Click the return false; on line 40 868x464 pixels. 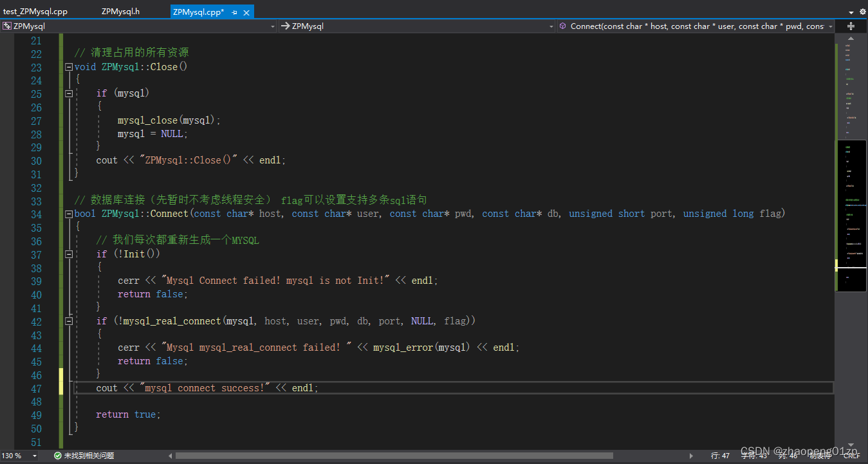[x=153, y=294]
